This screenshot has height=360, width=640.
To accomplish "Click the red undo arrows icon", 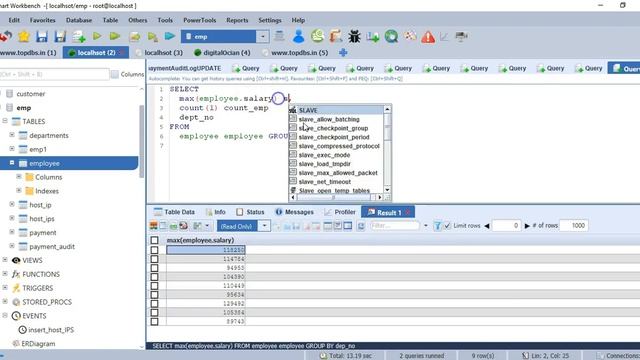I will coord(6,36).
